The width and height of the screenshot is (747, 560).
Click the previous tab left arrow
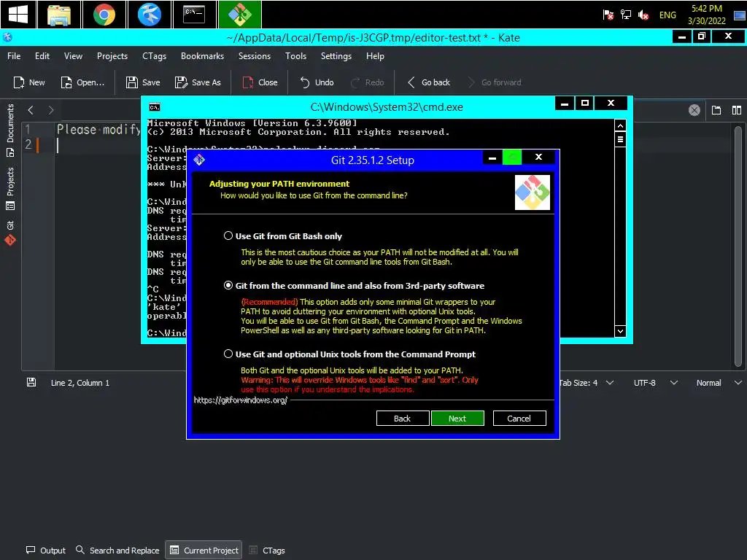[31, 111]
